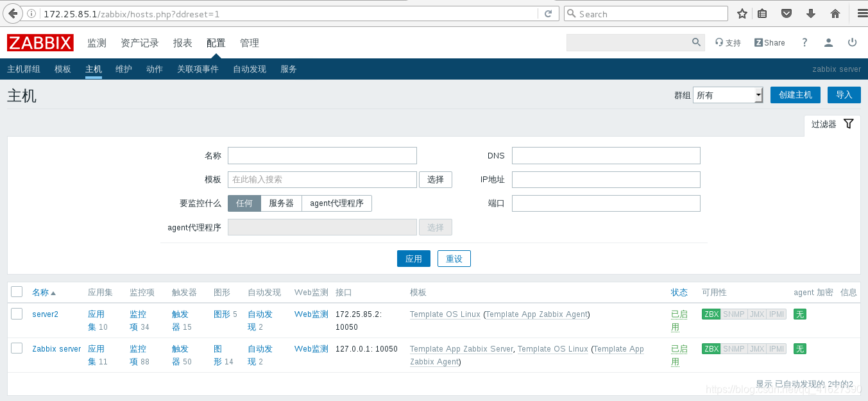Viewport: 868px width, 401px height.
Task: Open 监控项 34 for server2
Action: tap(139, 321)
